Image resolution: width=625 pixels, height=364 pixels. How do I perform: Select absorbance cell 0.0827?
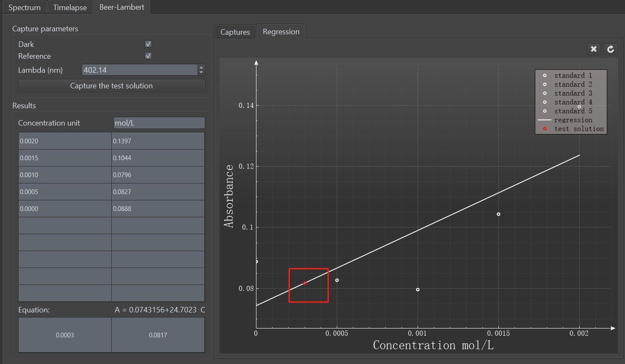click(158, 192)
